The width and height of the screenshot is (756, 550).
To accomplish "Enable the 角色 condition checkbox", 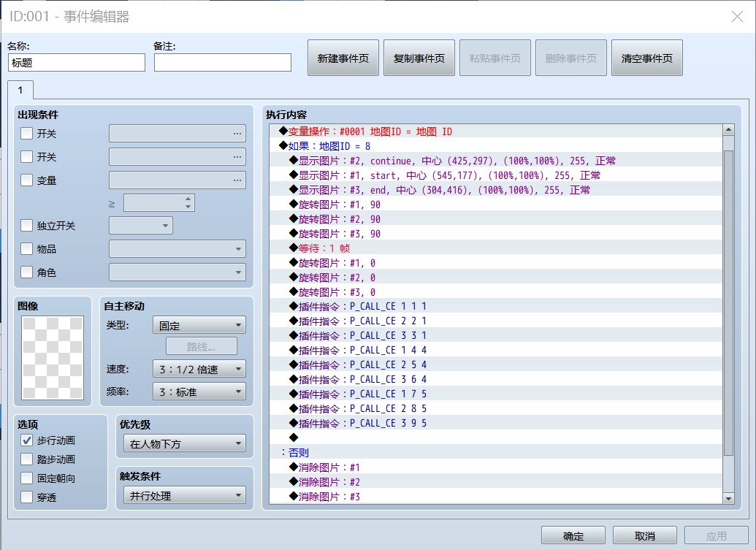I will tap(26, 272).
